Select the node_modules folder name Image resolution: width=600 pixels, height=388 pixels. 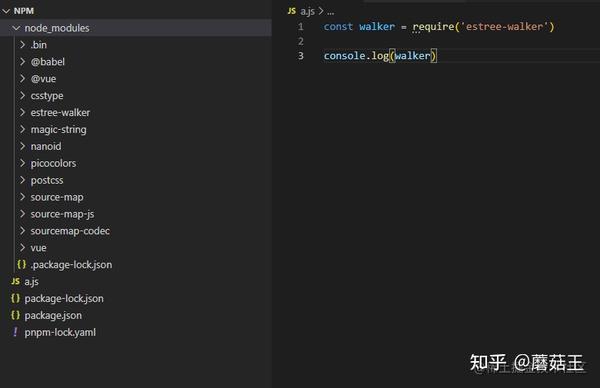pyautogui.click(x=57, y=28)
